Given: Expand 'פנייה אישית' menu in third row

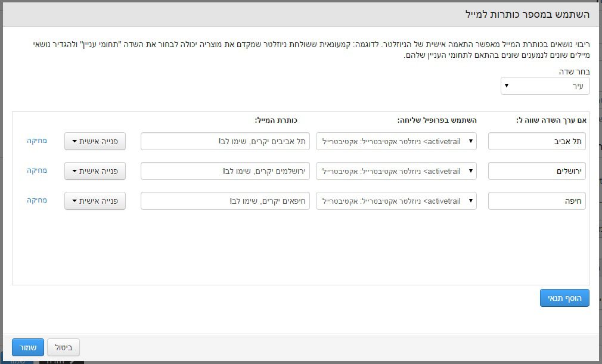Looking at the screenshot, I should [95, 201].
